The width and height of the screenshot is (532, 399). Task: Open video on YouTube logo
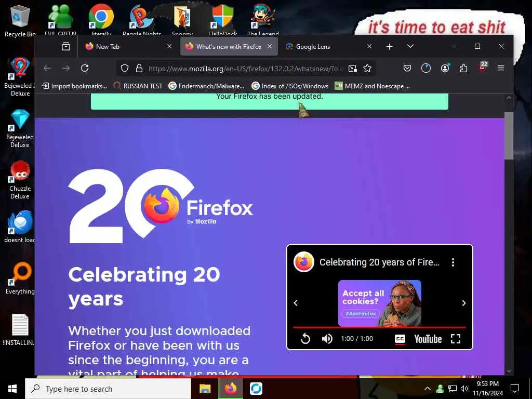[x=428, y=339]
